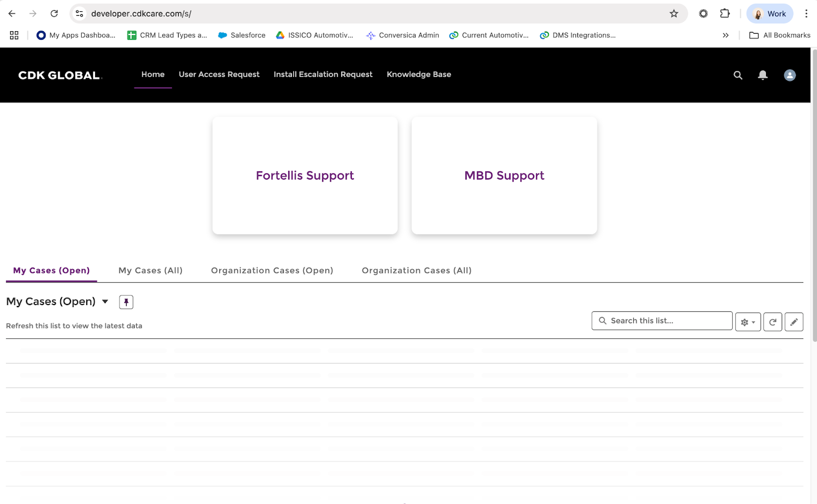Go to User Access Request page
The height and width of the screenshot is (504, 817).
(219, 74)
